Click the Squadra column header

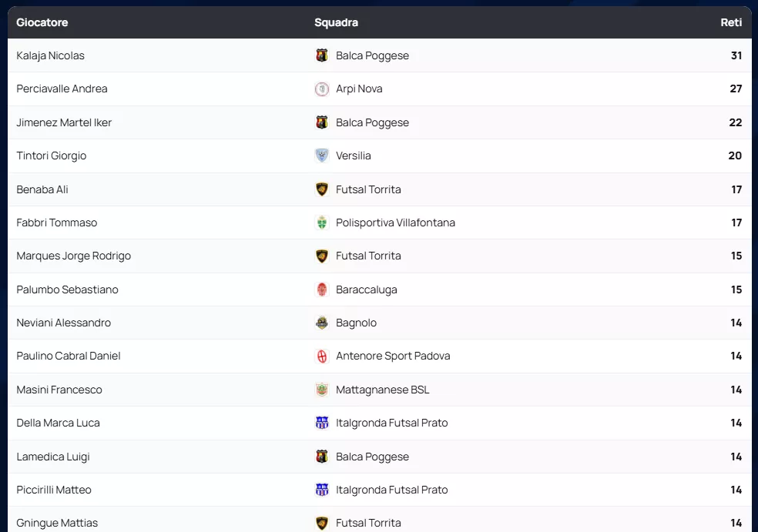(336, 22)
